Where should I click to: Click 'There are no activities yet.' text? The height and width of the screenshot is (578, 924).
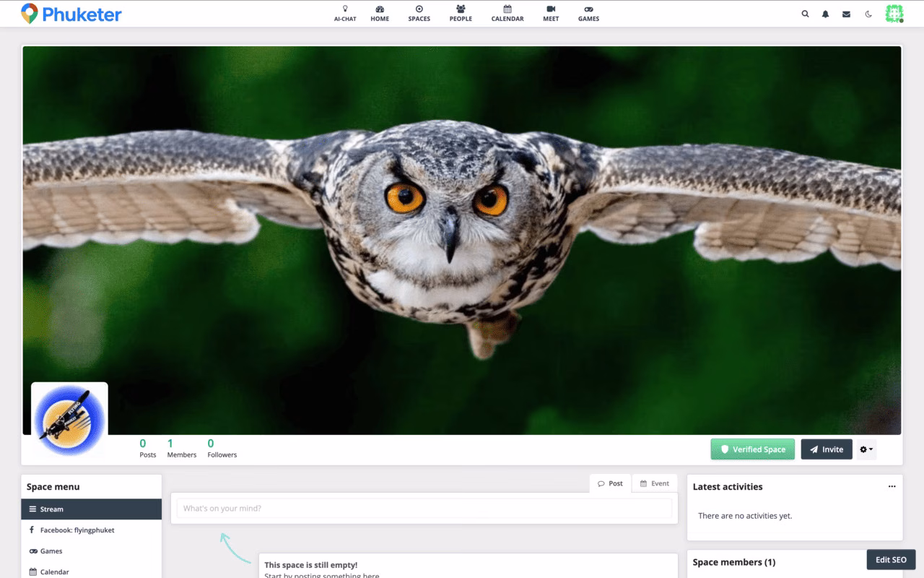pyautogui.click(x=745, y=516)
